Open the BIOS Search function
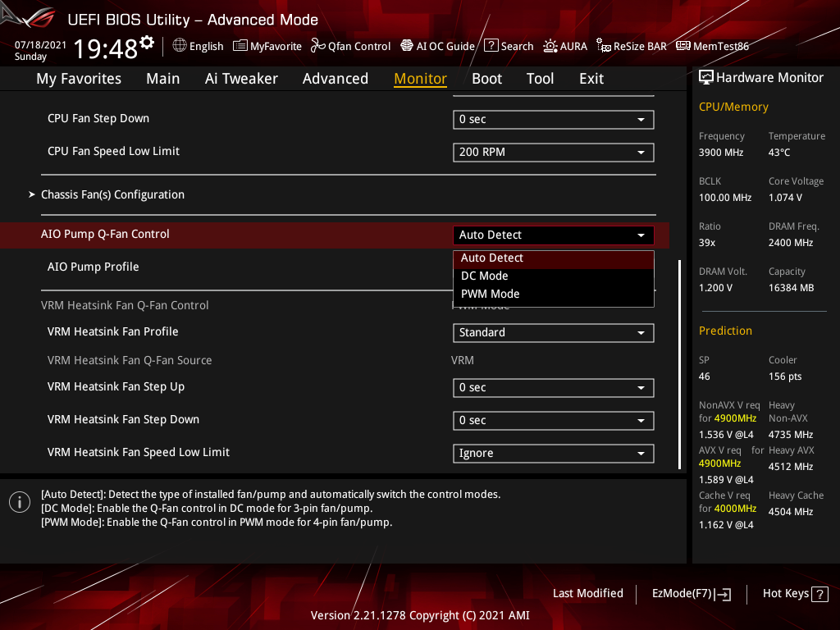Screen dimensions: 840x630 (x=509, y=46)
